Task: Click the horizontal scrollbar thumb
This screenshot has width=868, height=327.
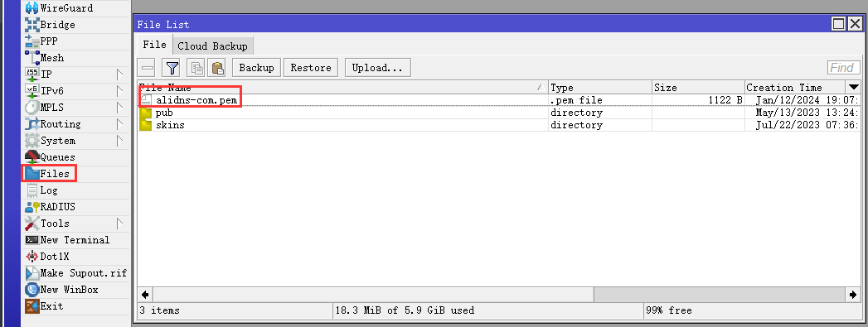Action: [x=374, y=295]
